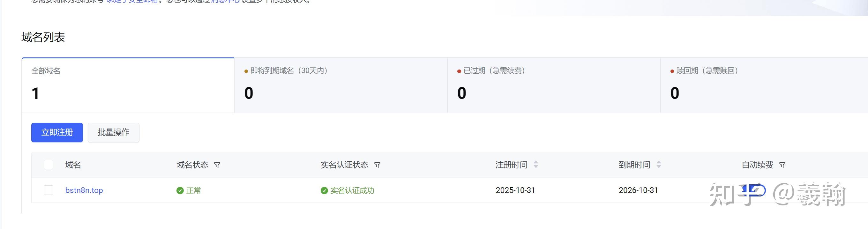This screenshot has height=229, width=868.
Task: Click the 批量操作 button
Action: (113, 132)
